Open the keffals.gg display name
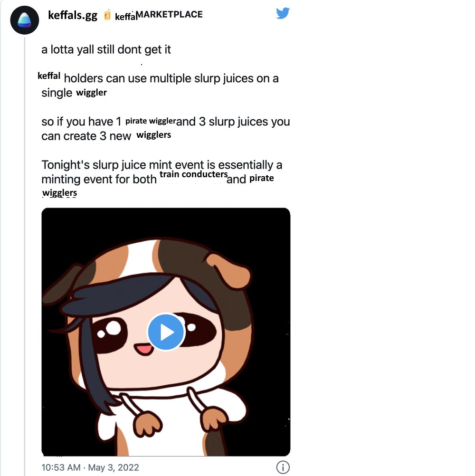 click(x=73, y=15)
